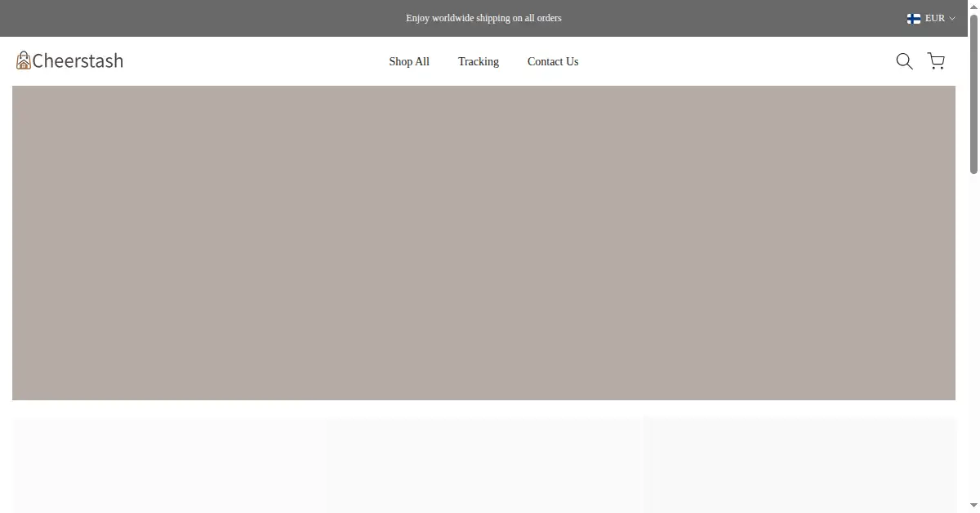Screen dimensions: 980x513
Task: Open the search magnifier icon
Action: 904,61
